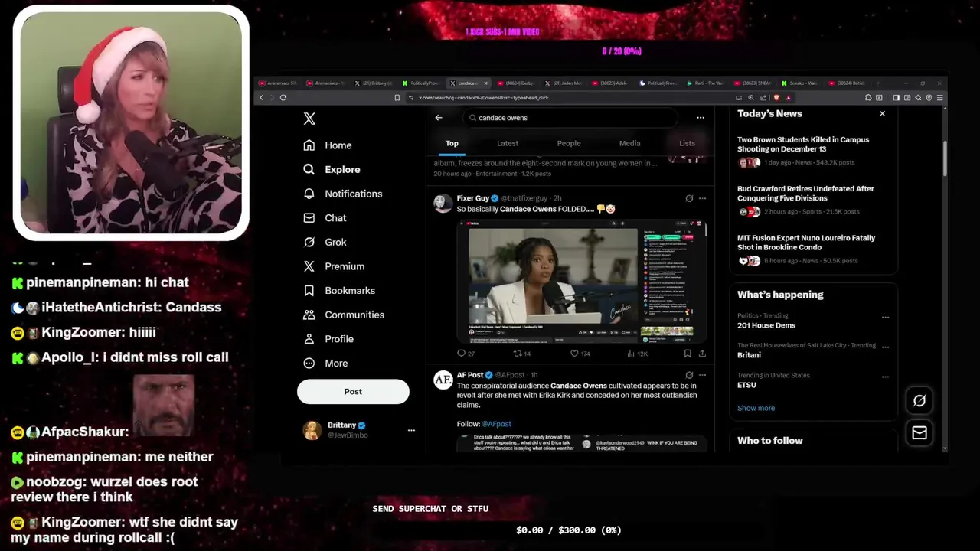Open Home in the X sidebar
This screenshot has width=980, height=551.
click(x=328, y=145)
